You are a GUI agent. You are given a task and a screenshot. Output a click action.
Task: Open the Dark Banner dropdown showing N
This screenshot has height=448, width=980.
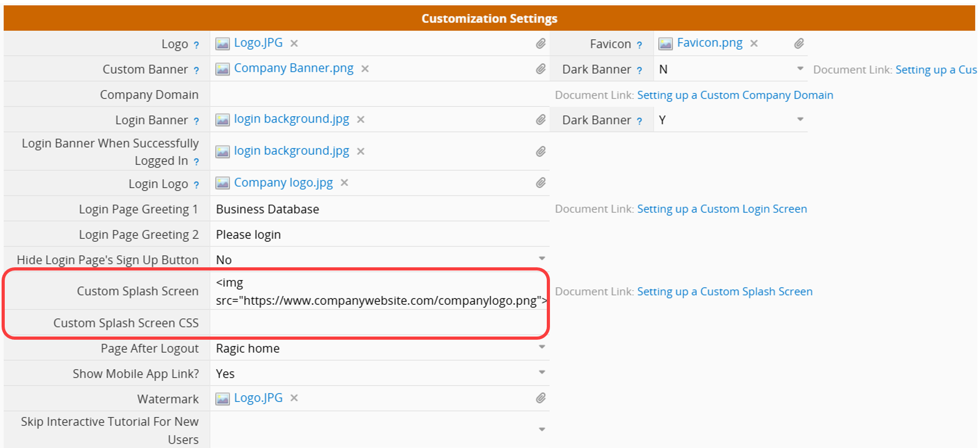731,69
